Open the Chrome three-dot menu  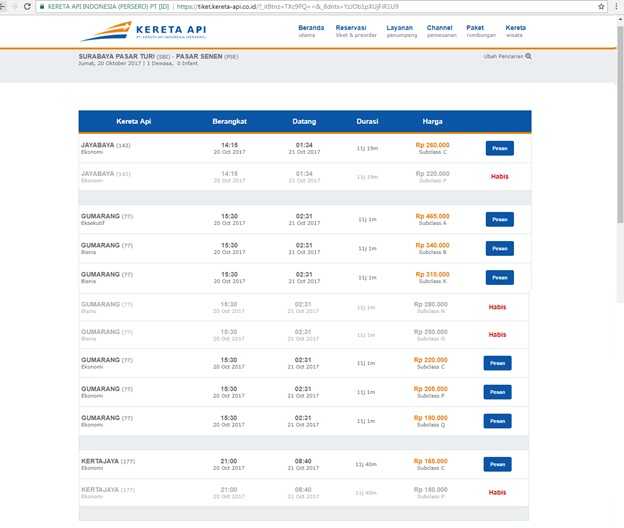click(x=616, y=6)
